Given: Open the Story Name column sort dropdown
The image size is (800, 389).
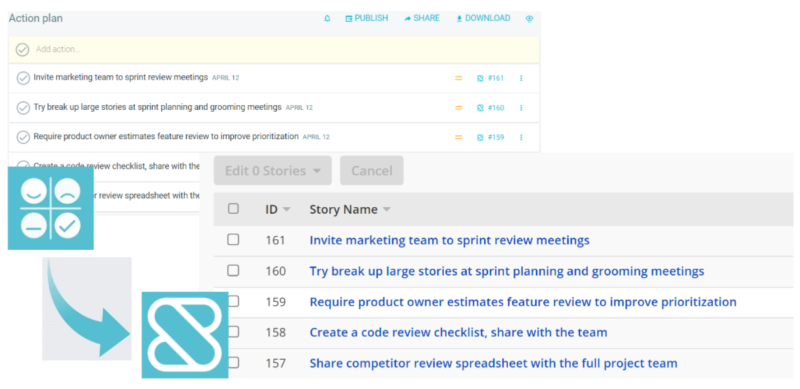Looking at the screenshot, I should click(x=386, y=210).
